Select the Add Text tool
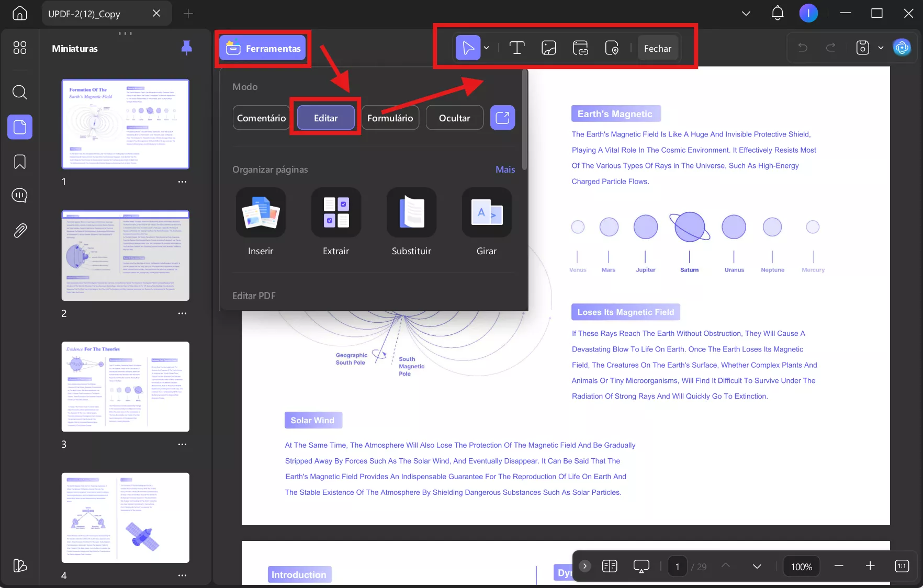This screenshot has width=923, height=588. click(517, 48)
